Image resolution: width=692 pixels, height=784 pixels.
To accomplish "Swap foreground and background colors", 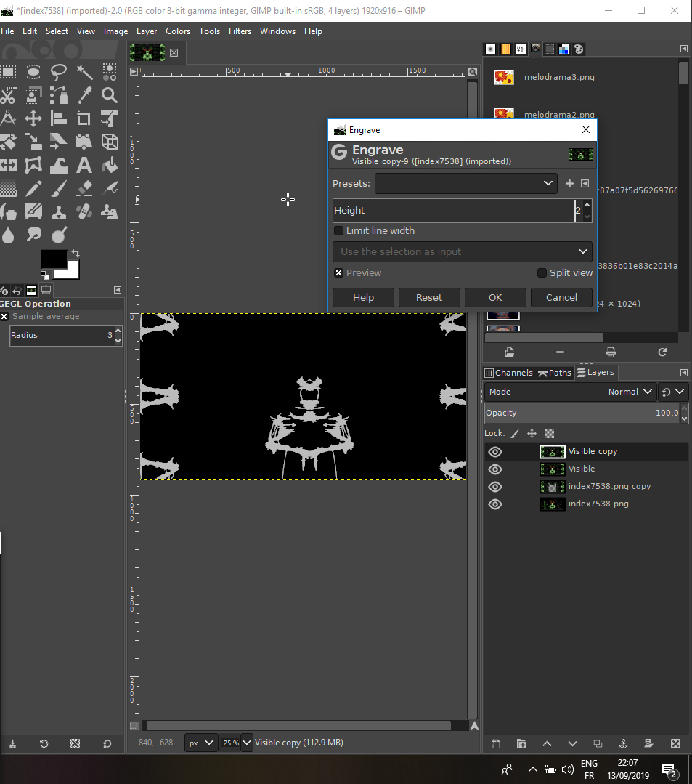I will pyautogui.click(x=76, y=254).
